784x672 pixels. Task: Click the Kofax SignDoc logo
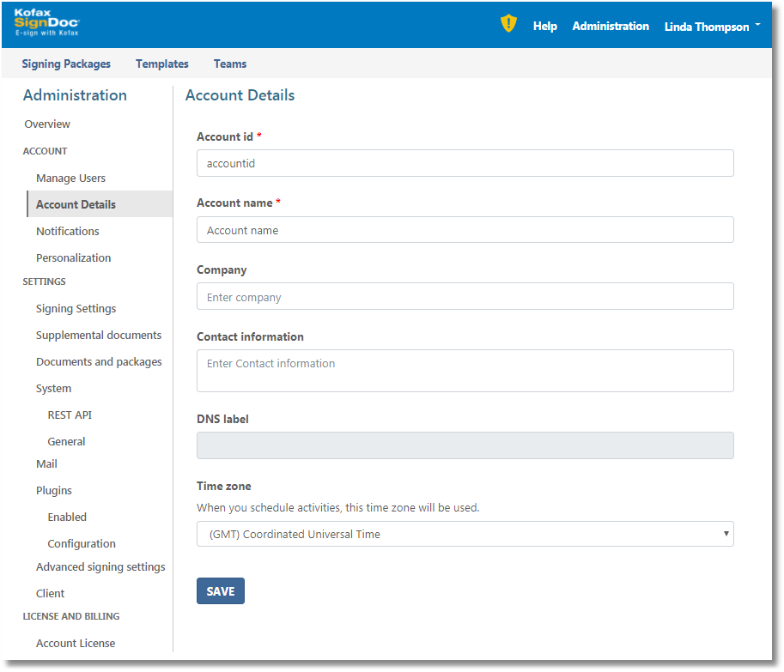(x=46, y=23)
